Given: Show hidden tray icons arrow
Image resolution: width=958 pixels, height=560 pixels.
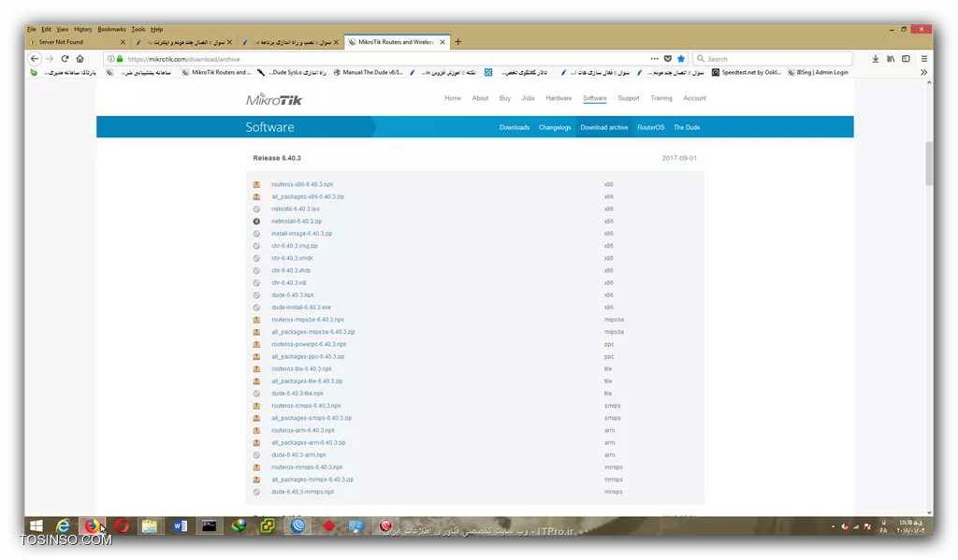Looking at the screenshot, I should (833, 526).
